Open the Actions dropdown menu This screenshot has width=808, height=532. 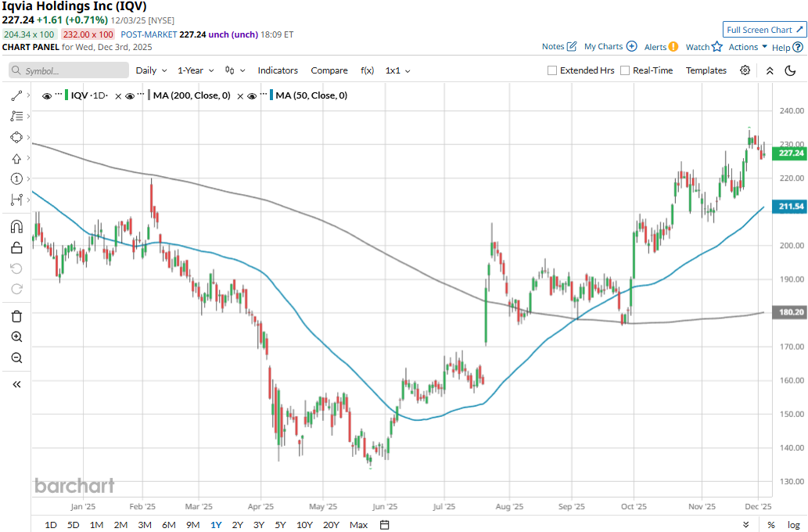748,47
